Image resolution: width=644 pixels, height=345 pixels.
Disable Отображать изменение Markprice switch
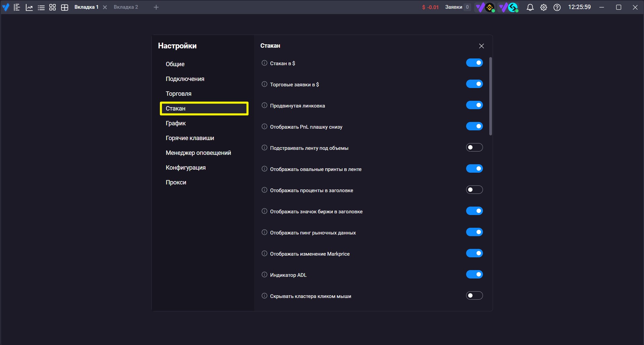tap(475, 253)
